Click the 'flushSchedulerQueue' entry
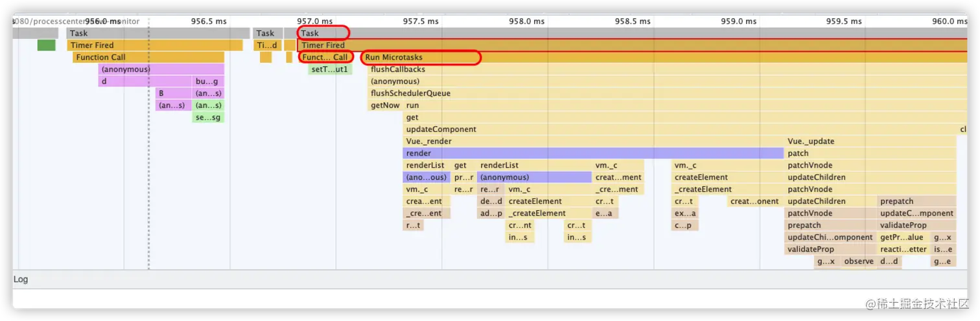980x321 pixels. point(668,93)
